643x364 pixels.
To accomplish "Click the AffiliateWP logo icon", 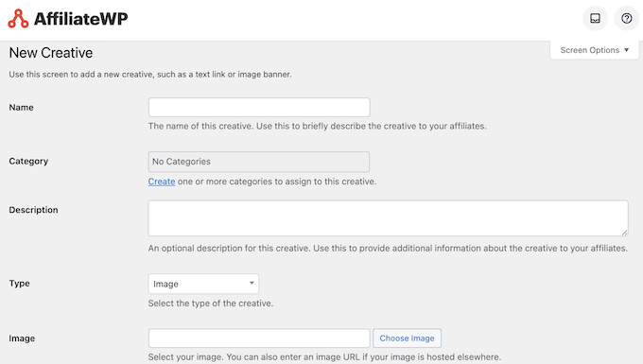I will [18, 19].
